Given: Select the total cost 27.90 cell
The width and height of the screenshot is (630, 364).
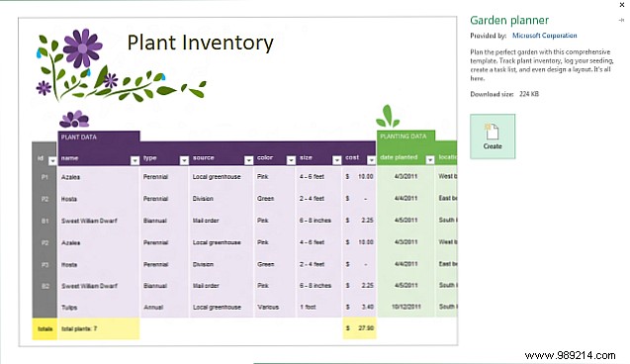Looking at the screenshot, I should 359,328.
